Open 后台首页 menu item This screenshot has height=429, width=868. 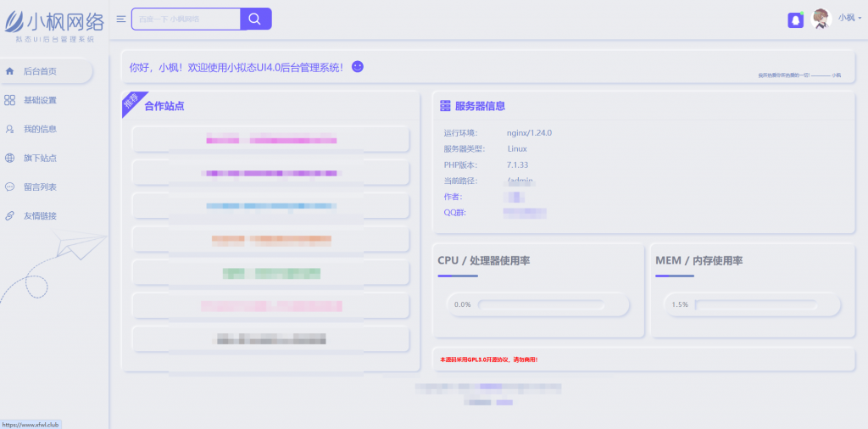click(x=46, y=71)
